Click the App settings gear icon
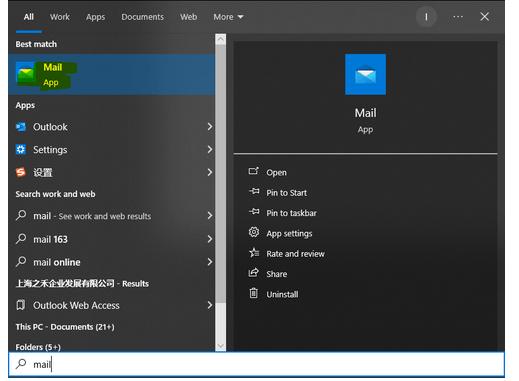 (254, 232)
